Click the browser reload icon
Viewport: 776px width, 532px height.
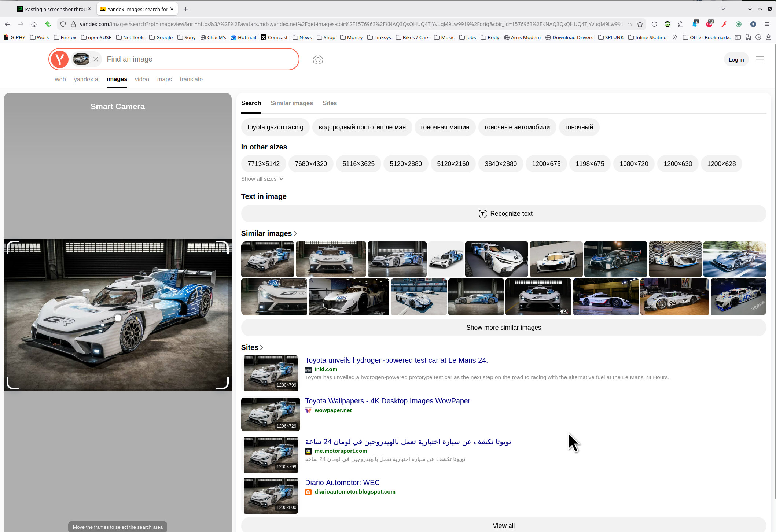coord(654,24)
